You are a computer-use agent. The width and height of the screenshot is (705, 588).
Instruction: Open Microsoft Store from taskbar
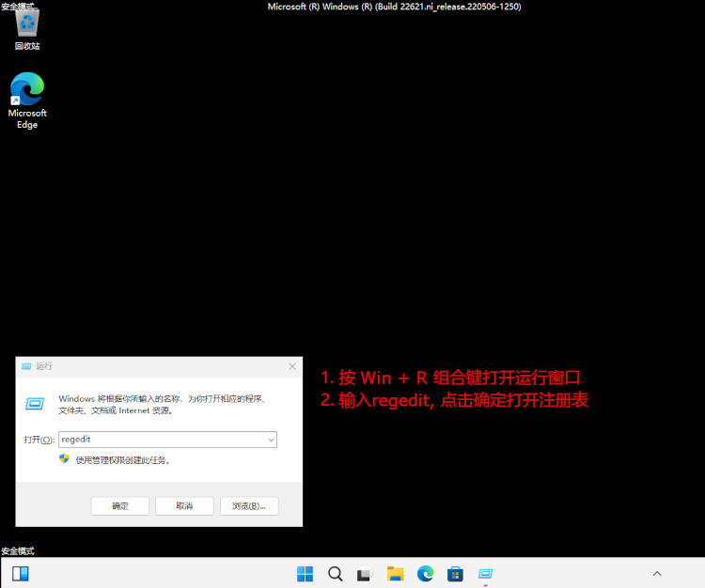[455, 574]
